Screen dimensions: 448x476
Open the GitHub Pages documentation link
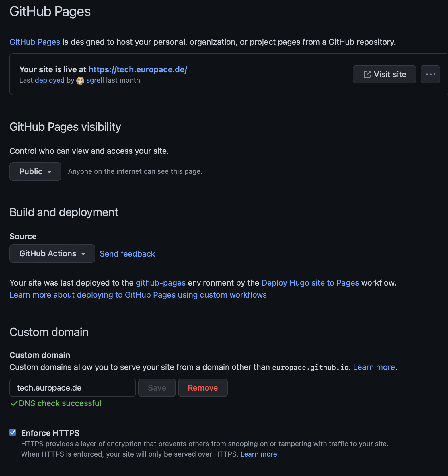tap(34, 42)
